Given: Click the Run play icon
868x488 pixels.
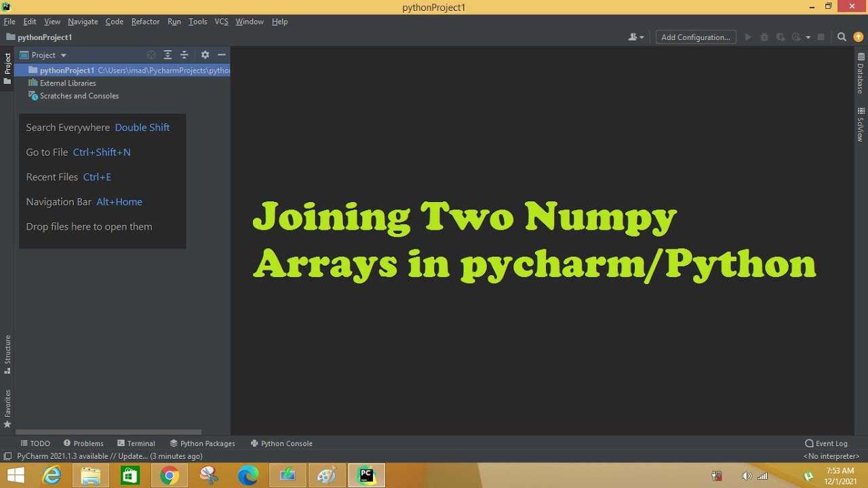Looking at the screenshot, I should (748, 37).
